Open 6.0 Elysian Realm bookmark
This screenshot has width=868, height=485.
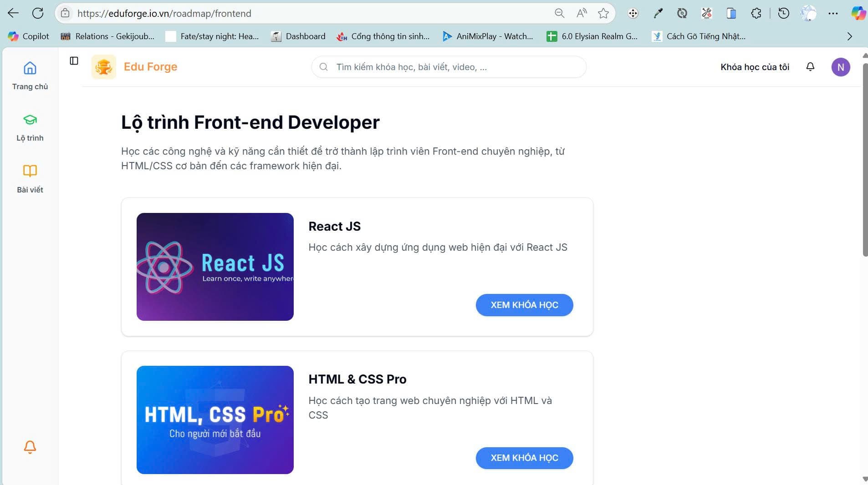[592, 36]
